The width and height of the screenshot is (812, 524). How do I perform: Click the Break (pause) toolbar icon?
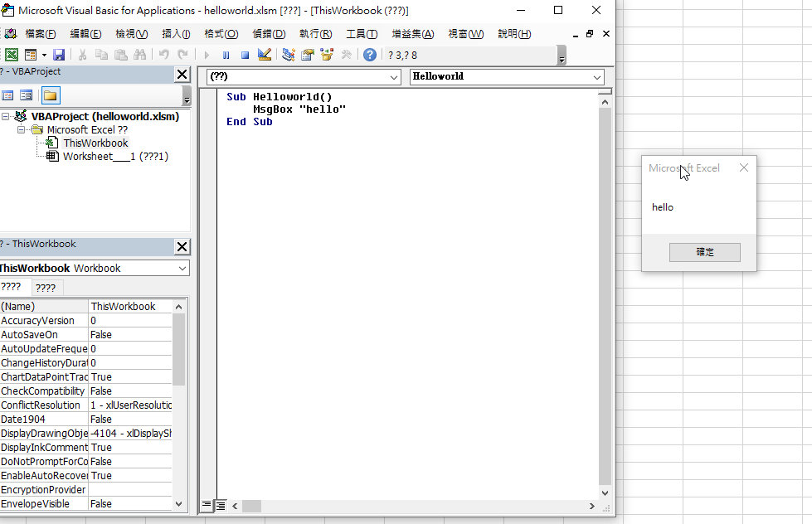(x=226, y=55)
